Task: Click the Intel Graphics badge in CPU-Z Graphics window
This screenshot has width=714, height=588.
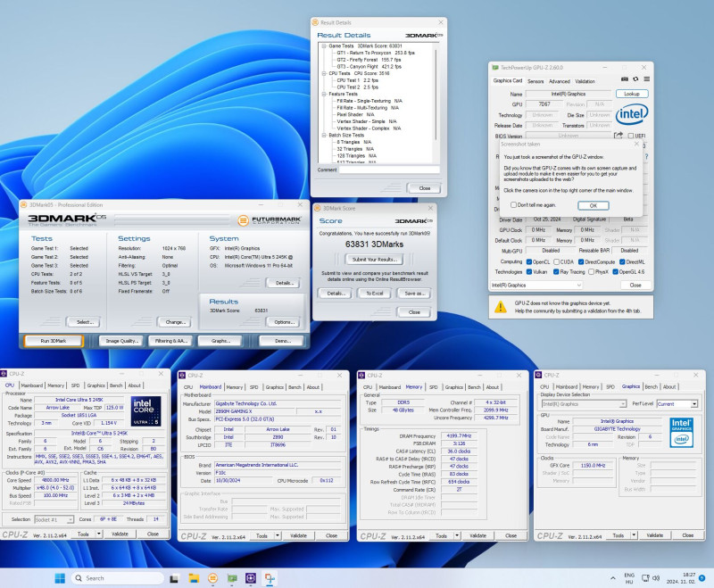Action: coord(682,433)
